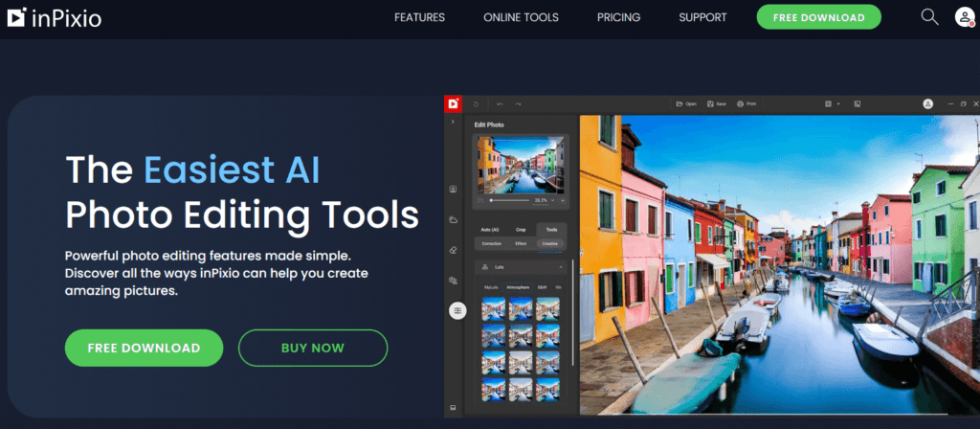Go to the PRICING page
The width and height of the screenshot is (980, 429).
pos(618,17)
